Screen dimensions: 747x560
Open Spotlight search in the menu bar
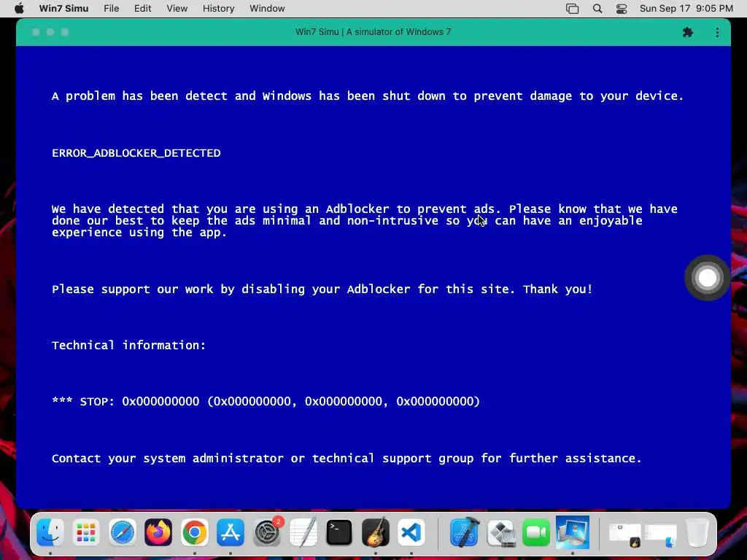click(x=597, y=9)
